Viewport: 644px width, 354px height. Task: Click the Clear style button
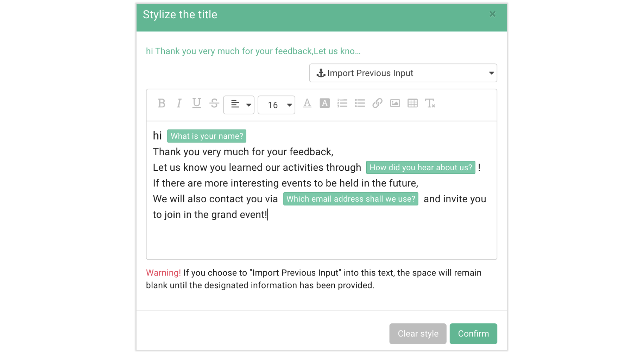pyautogui.click(x=418, y=334)
